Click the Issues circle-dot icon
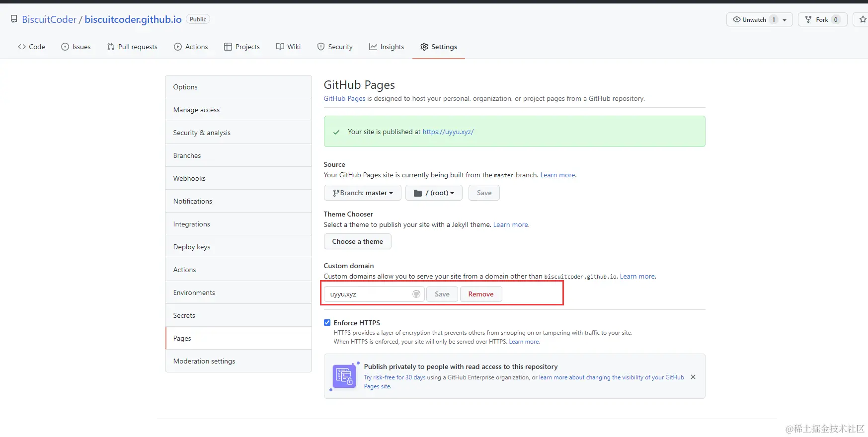This screenshot has width=868, height=437. (65, 47)
